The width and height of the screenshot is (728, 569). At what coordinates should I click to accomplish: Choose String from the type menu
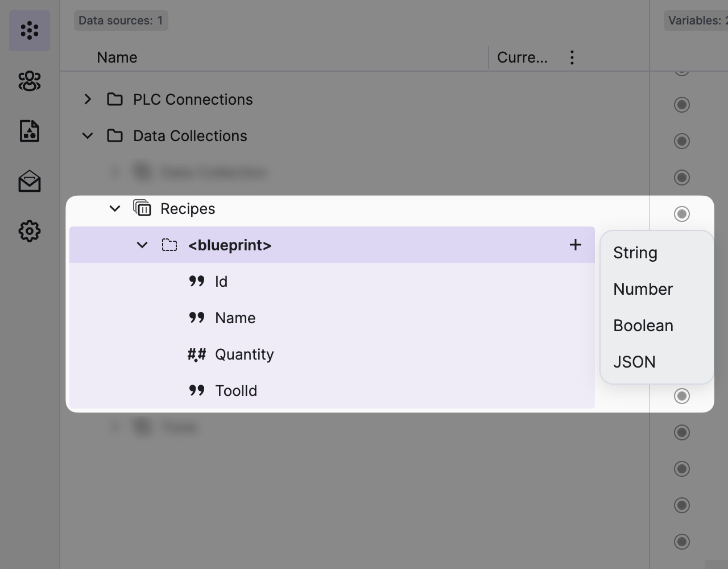635,253
